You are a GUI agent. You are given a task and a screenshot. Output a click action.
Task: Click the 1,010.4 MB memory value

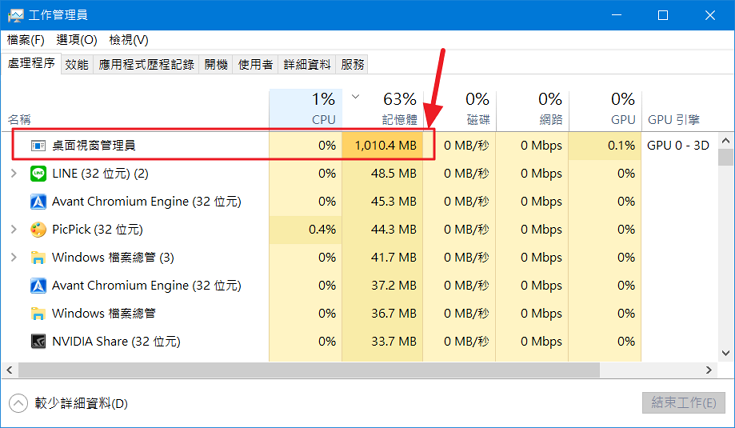[x=385, y=146]
